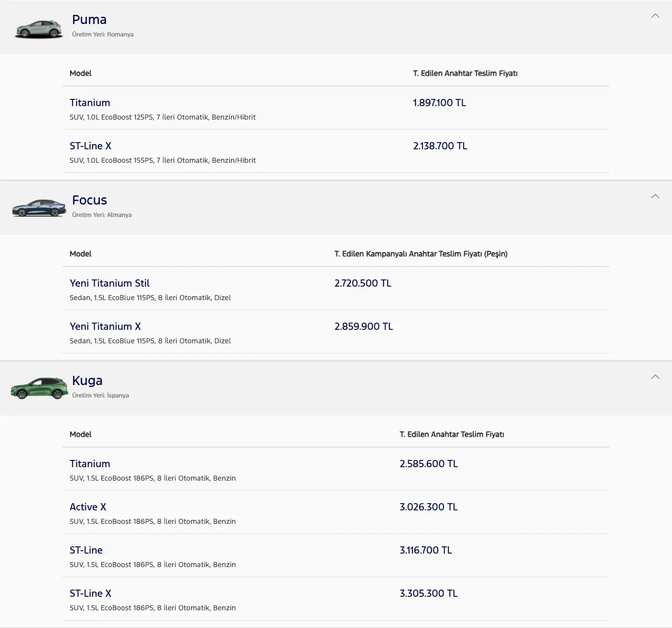This screenshot has height=628, width=672.
Task: Click the Model column header under Puma
Action: [81, 73]
